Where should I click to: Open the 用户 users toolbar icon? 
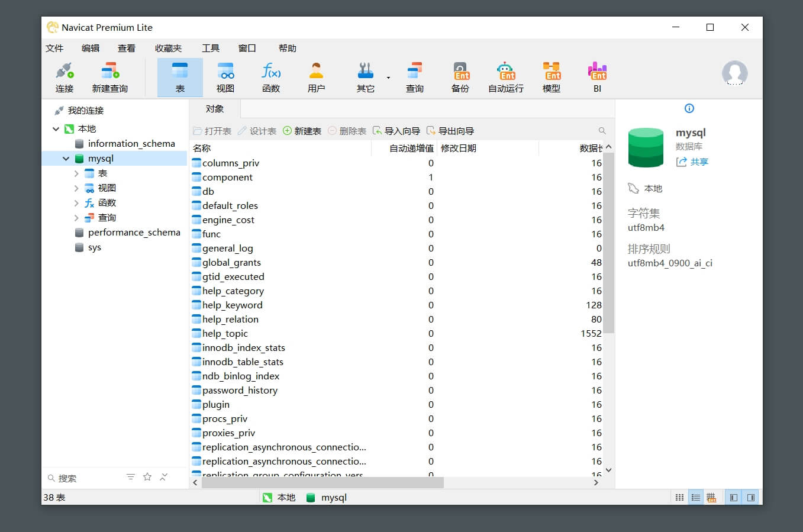click(x=317, y=78)
